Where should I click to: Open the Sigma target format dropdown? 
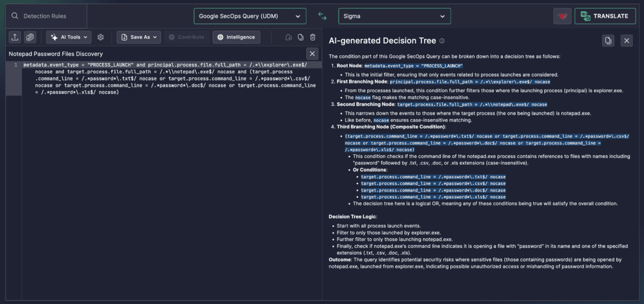tap(394, 16)
